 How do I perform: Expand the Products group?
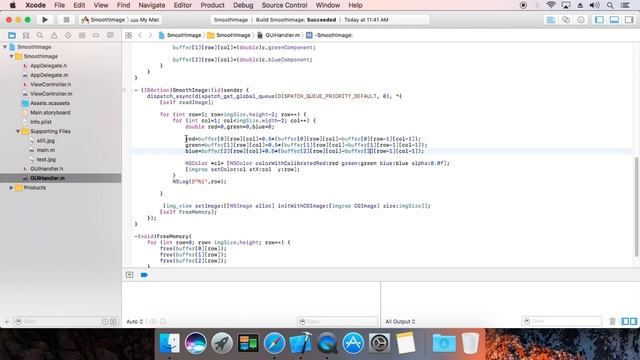pyautogui.click(x=11, y=188)
